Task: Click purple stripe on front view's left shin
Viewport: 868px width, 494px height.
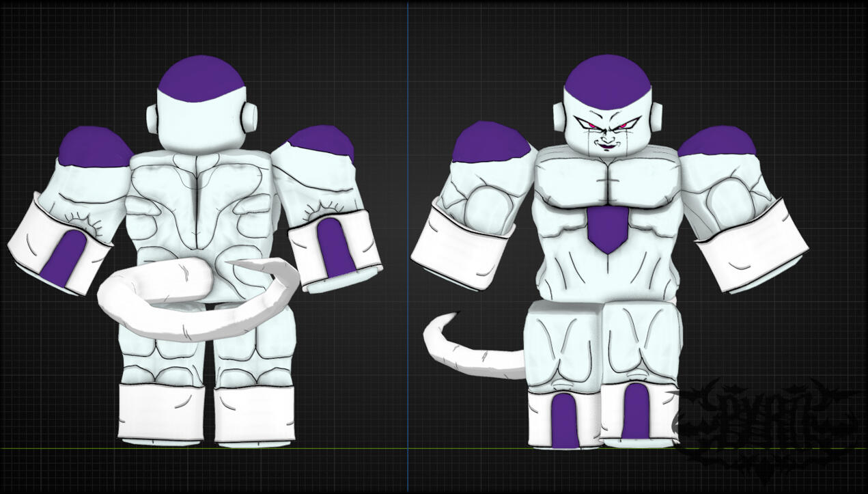Action: pos(564,420)
